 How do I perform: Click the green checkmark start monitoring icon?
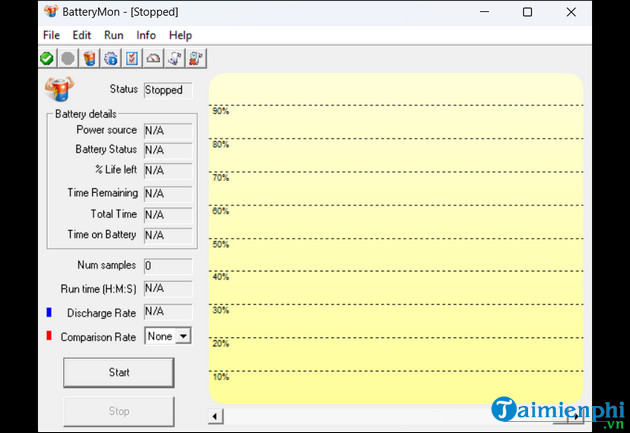click(x=47, y=59)
